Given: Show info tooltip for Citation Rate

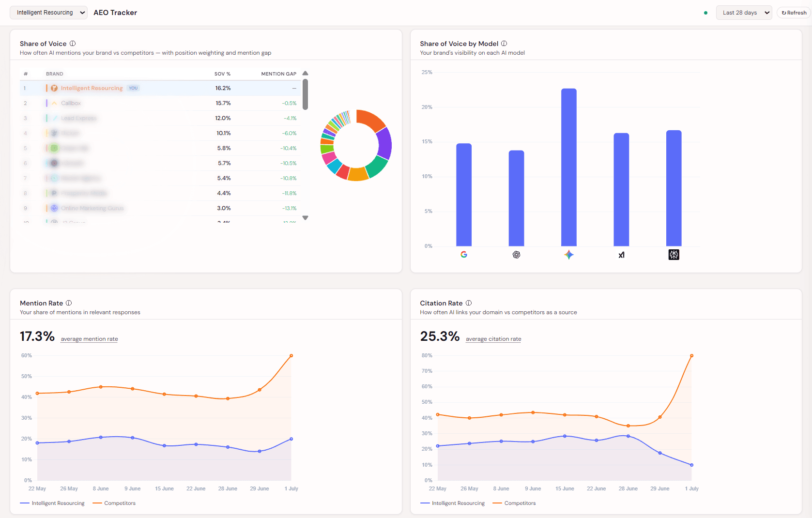Looking at the screenshot, I should tap(469, 303).
